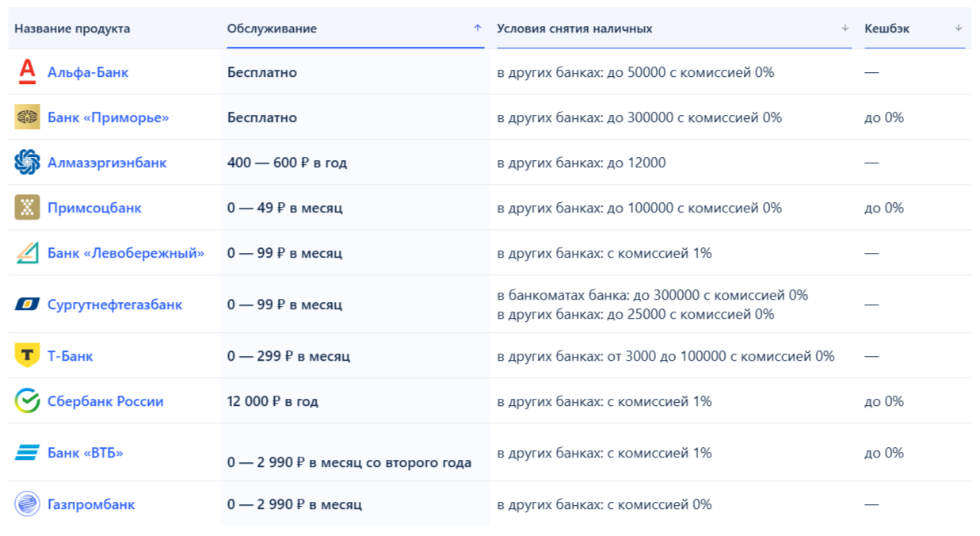Open the Банк «ВТБ» link
The height and width of the screenshot is (536, 980).
[86, 453]
